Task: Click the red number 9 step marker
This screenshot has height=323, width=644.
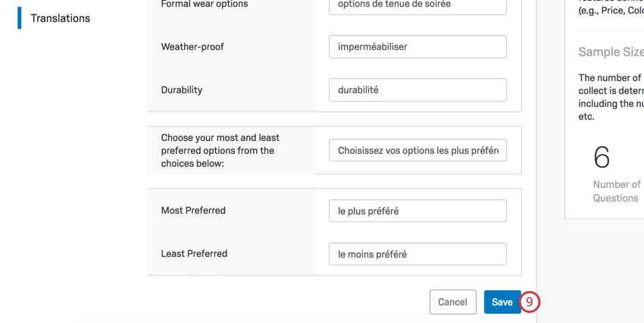Action: pyautogui.click(x=530, y=302)
